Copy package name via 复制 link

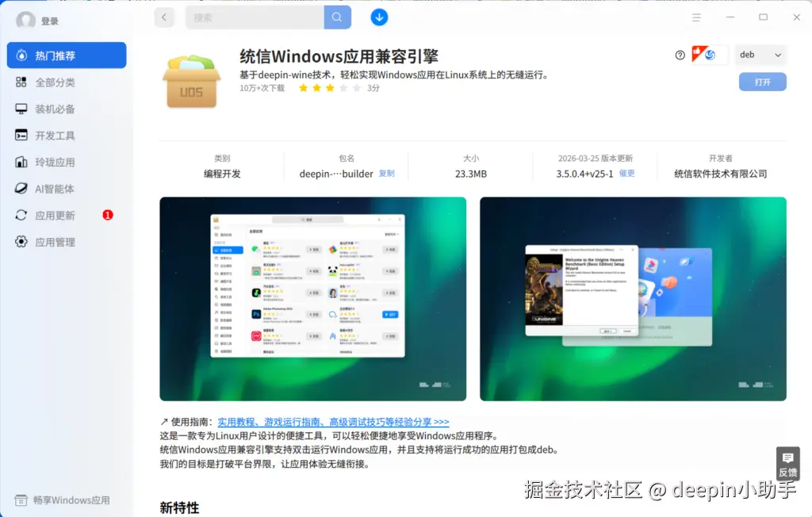pyautogui.click(x=386, y=174)
